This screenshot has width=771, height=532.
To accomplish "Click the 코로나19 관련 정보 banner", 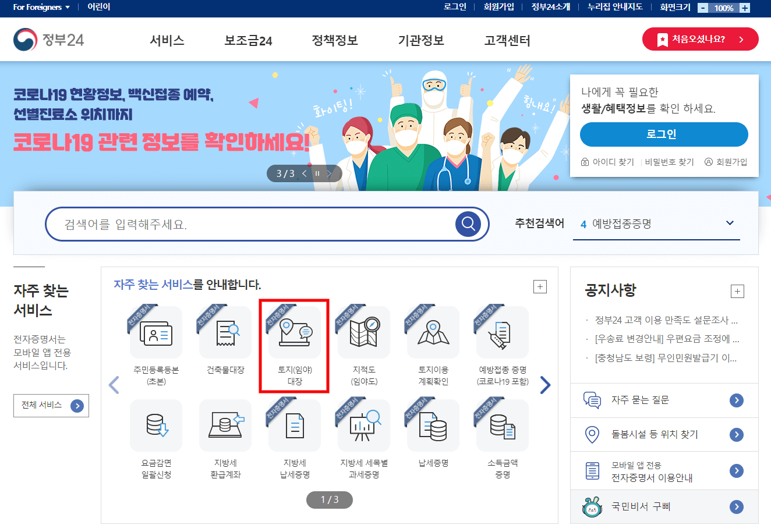I will [x=162, y=141].
